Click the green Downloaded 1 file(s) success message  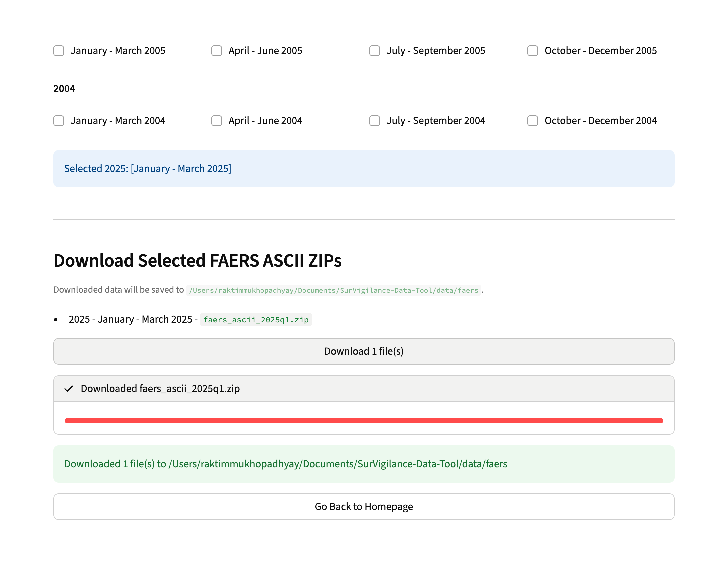[285, 464]
